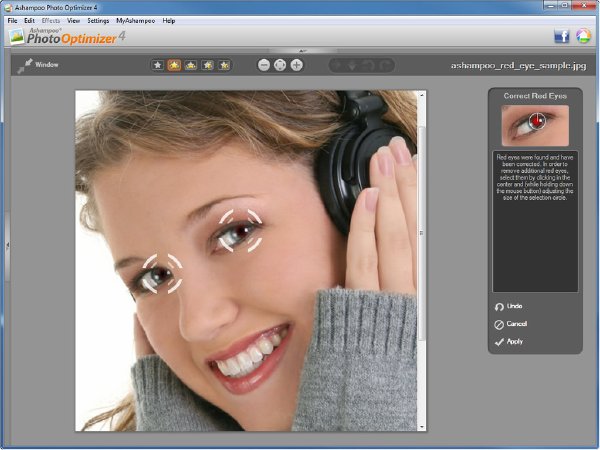This screenshot has height=450, width=600.
Task: Click the colorful home icon
Action: click(584, 36)
